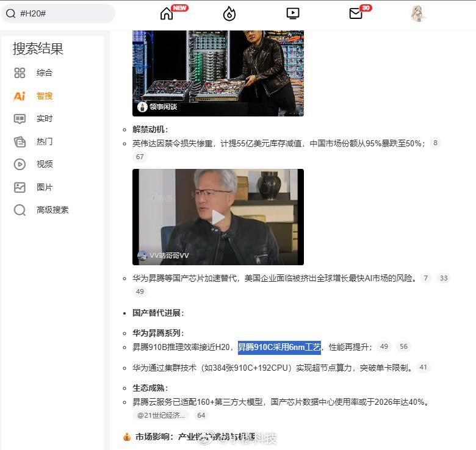Screen dimensions: 476x450
Task: Click the VV靖哥哥VV author name
Action: [169, 255]
